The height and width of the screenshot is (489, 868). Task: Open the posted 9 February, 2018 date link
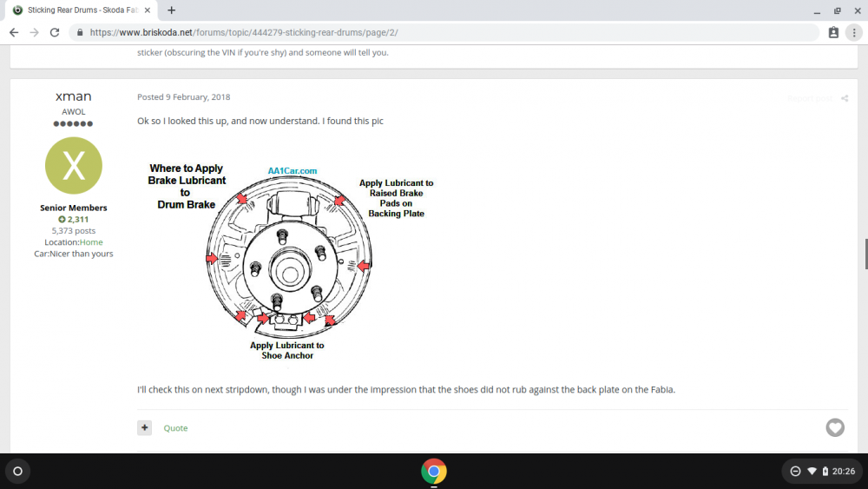184,97
